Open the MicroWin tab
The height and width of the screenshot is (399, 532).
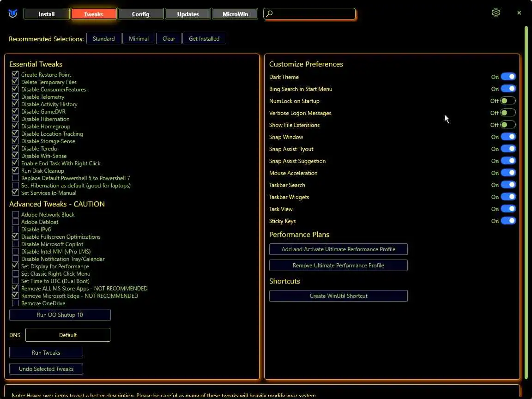click(235, 14)
